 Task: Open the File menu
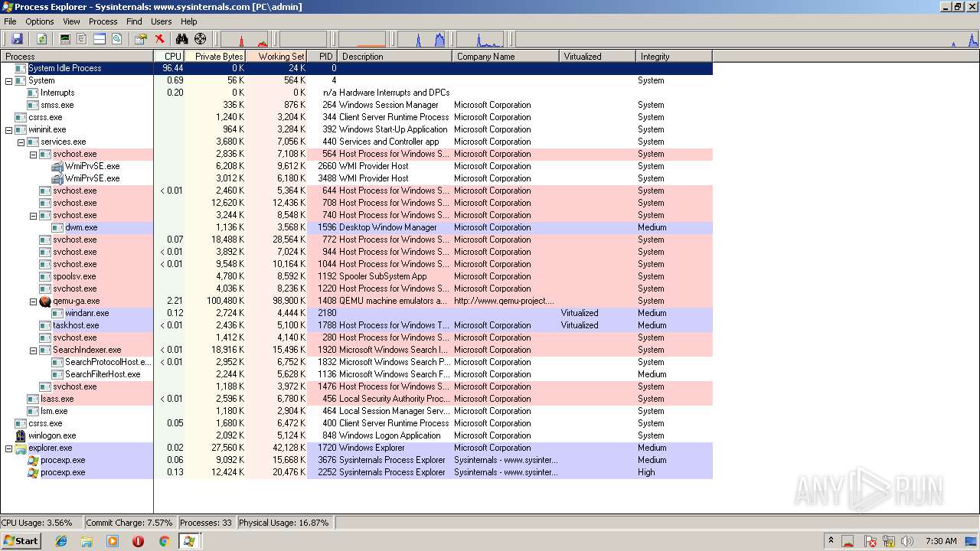[x=10, y=21]
